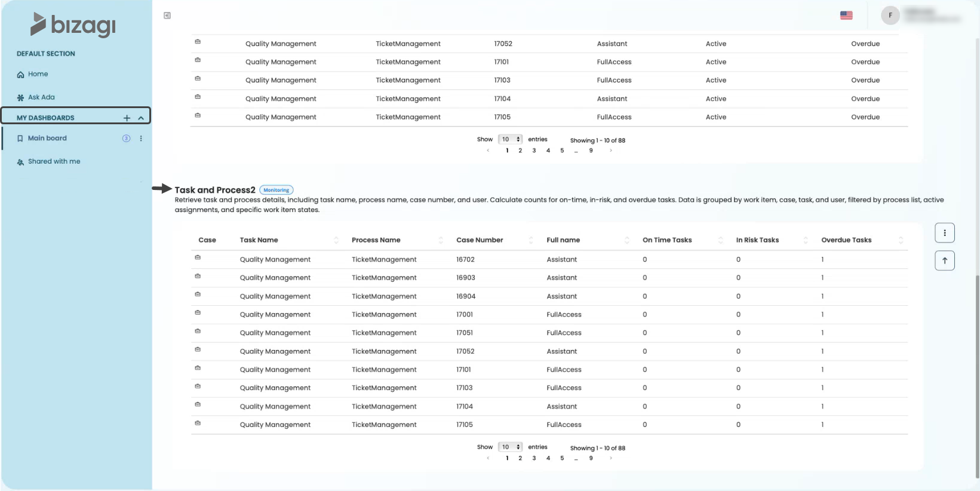Click case icon in row 17105 of Task and Process2

(x=198, y=423)
